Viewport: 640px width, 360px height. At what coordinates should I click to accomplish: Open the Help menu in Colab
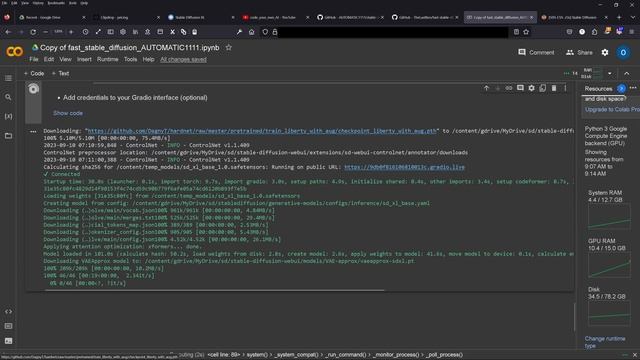[x=148, y=59]
